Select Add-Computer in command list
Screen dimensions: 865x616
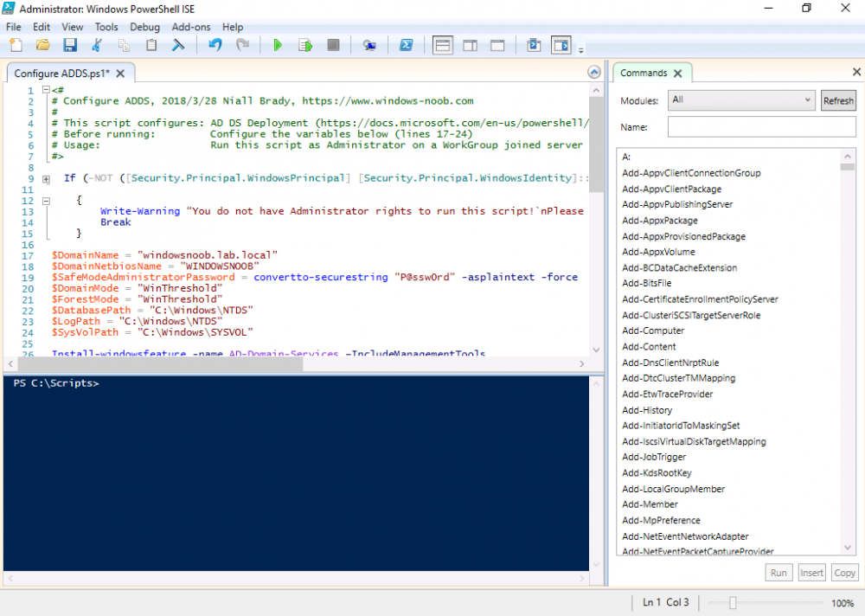[x=653, y=330]
